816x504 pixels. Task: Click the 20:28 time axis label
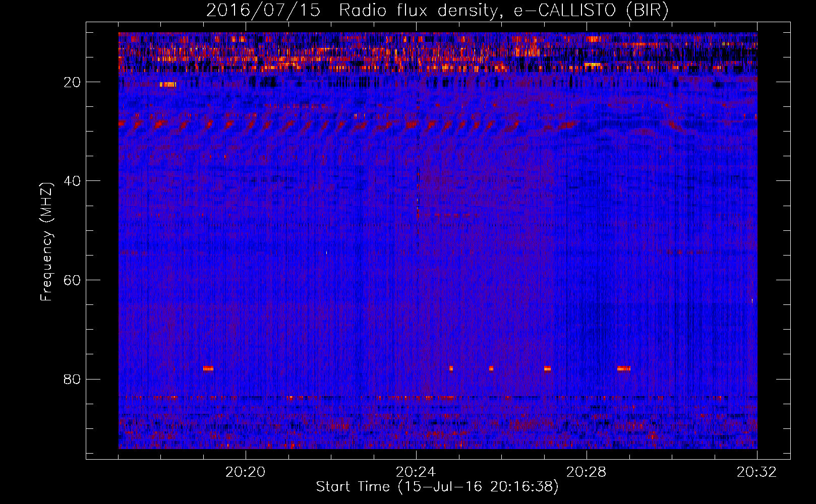pyautogui.click(x=587, y=472)
